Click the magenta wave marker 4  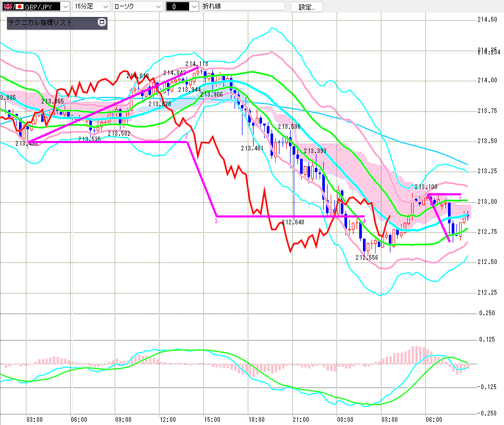point(365,221)
